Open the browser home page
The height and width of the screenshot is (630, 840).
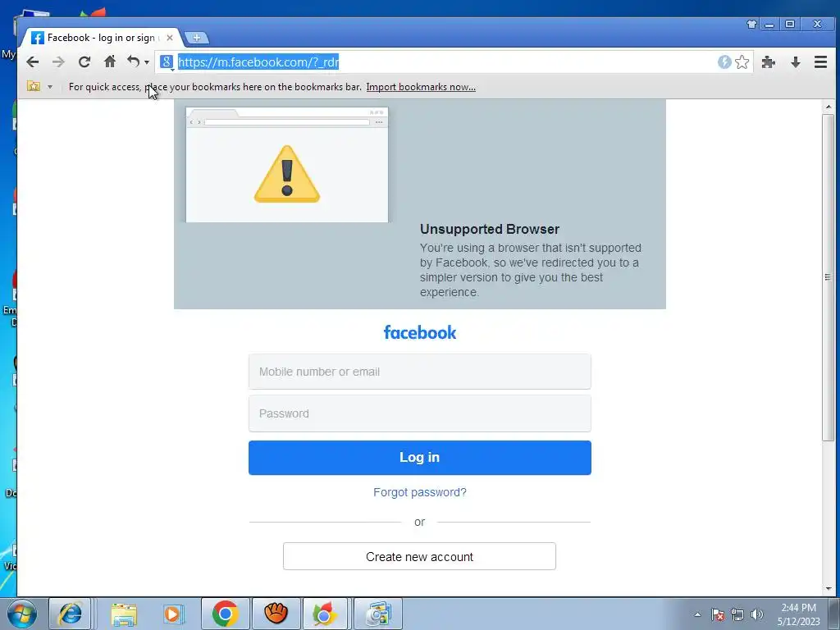click(110, 62)
